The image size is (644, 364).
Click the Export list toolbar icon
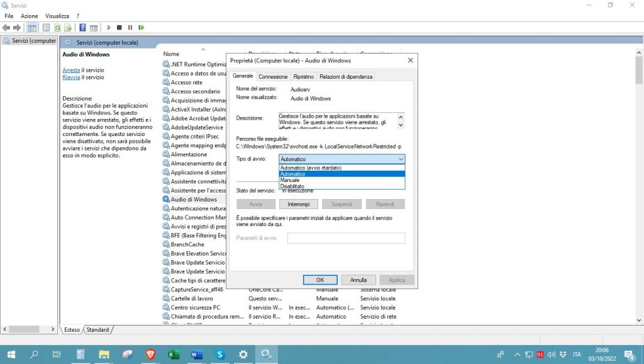coord(68,28)
